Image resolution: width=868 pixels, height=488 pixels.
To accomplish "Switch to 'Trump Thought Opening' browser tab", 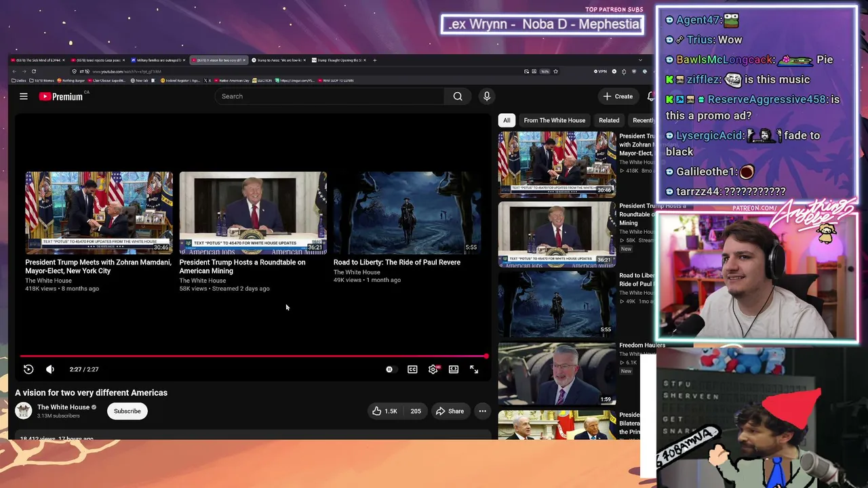I will coord(339,60).
